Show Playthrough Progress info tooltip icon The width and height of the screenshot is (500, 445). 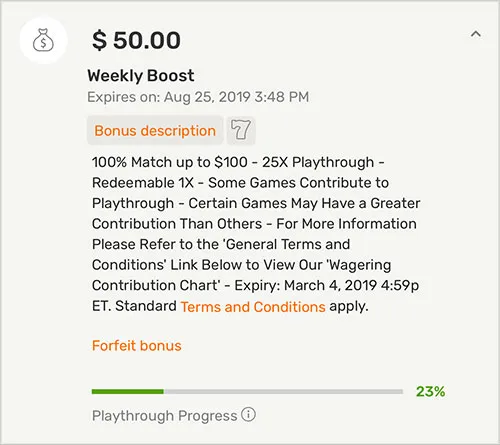tap(249, 415)
